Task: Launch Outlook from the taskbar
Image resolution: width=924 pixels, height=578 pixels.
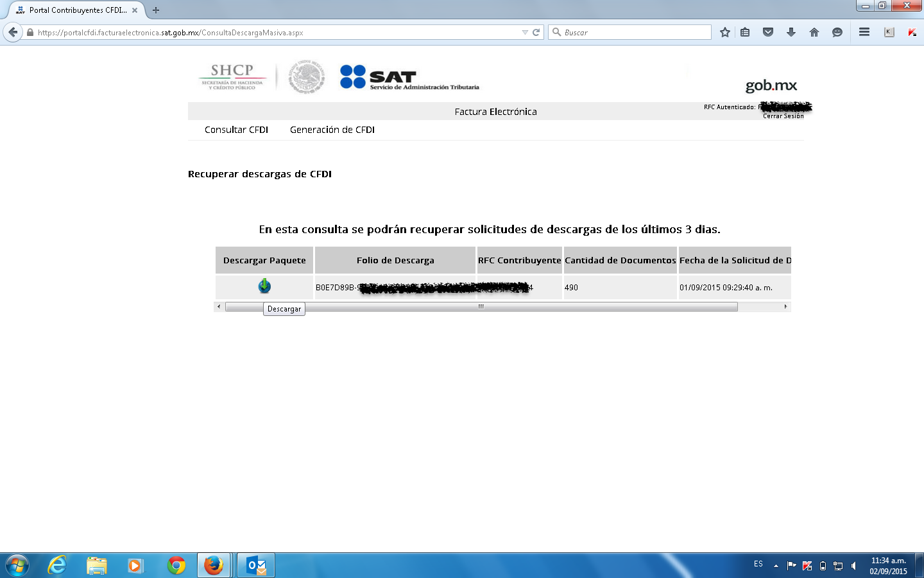Action: (x=255, y=565)
